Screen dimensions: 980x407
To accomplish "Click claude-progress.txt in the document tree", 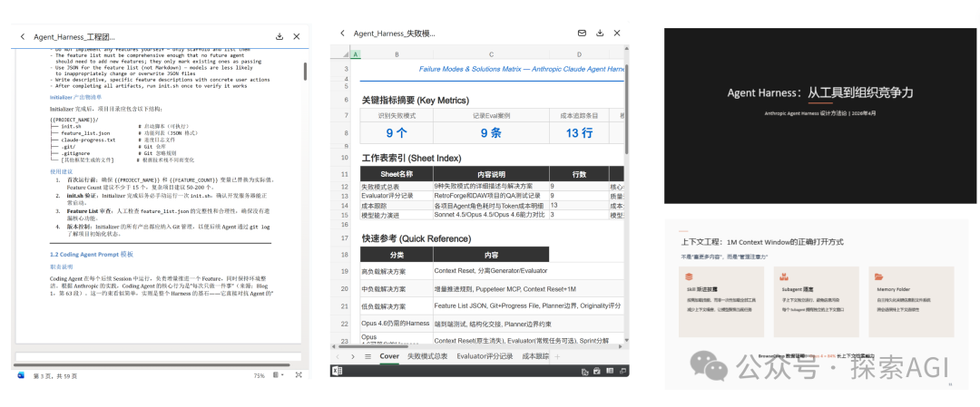I will point(88,140).
